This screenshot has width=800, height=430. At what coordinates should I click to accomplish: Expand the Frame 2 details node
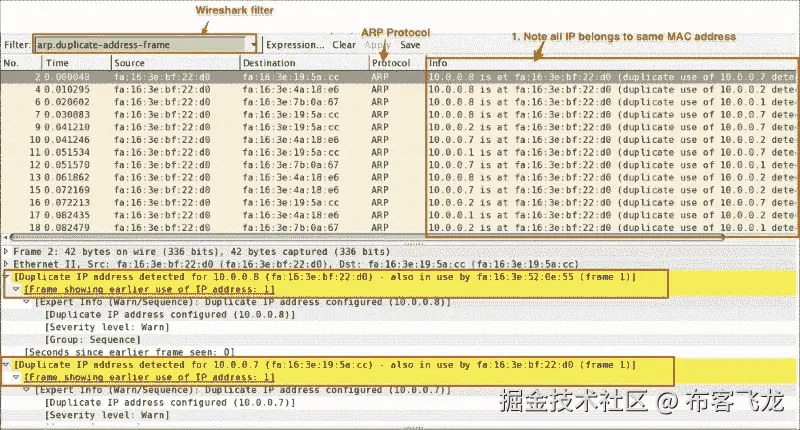pyautogui.click(x=6, y=251)
